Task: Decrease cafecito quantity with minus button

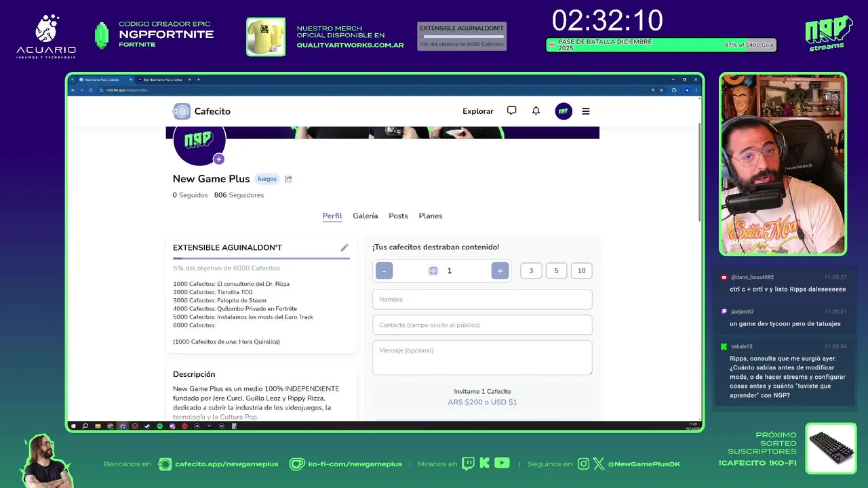Action: (384, 270)
